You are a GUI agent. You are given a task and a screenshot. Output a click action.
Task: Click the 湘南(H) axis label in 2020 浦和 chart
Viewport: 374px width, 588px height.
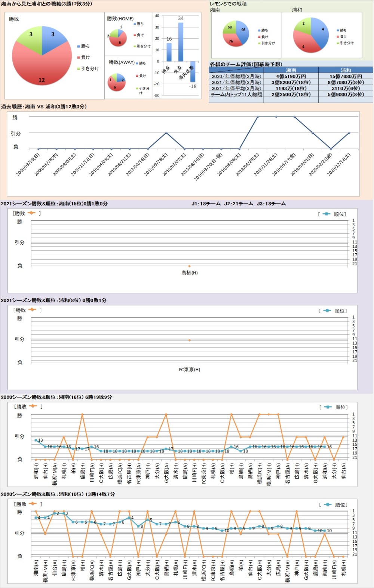(325, 568)
